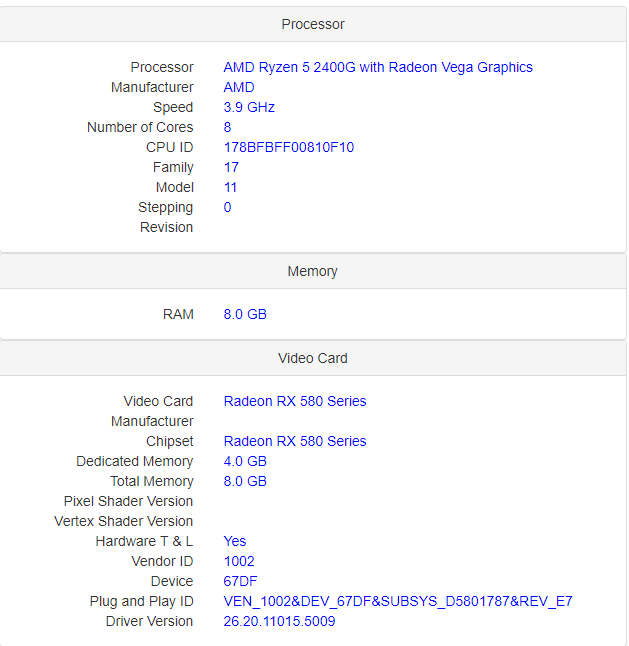Select the CPU ID value '178BFBFF00810F10'

tap(288, 147)
